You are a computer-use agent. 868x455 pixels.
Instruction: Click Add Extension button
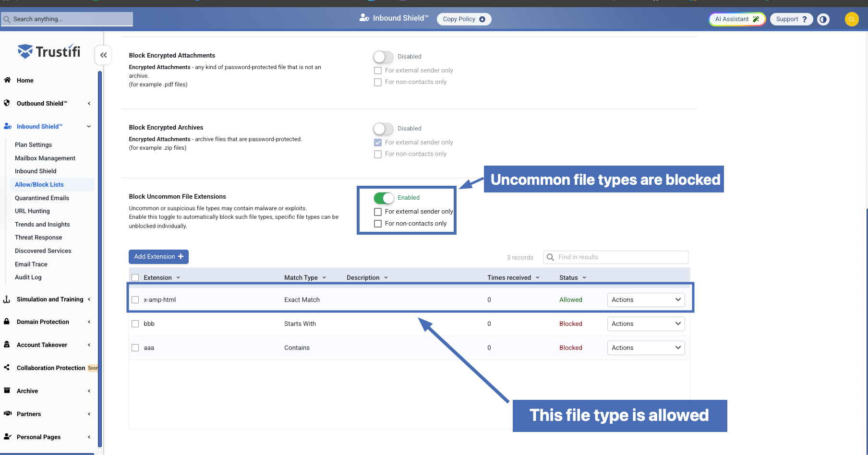[158, 257]
